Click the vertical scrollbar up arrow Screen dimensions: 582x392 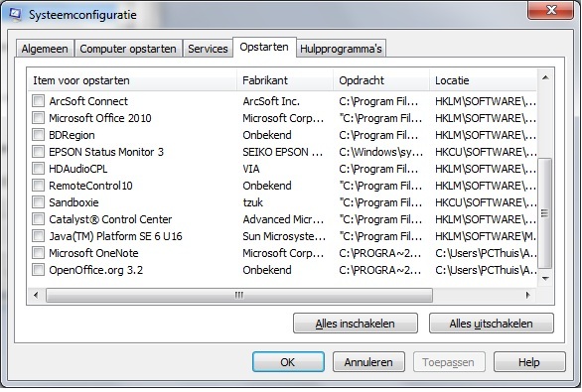tap(545, 77)
